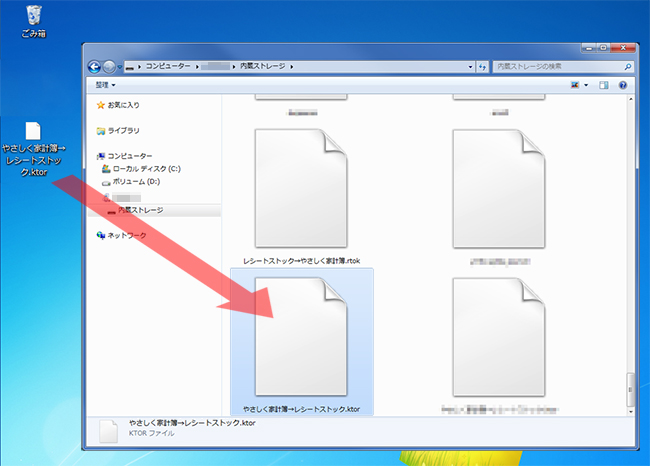Click the scrollbar up arrow in file list

tap(631, 99)
